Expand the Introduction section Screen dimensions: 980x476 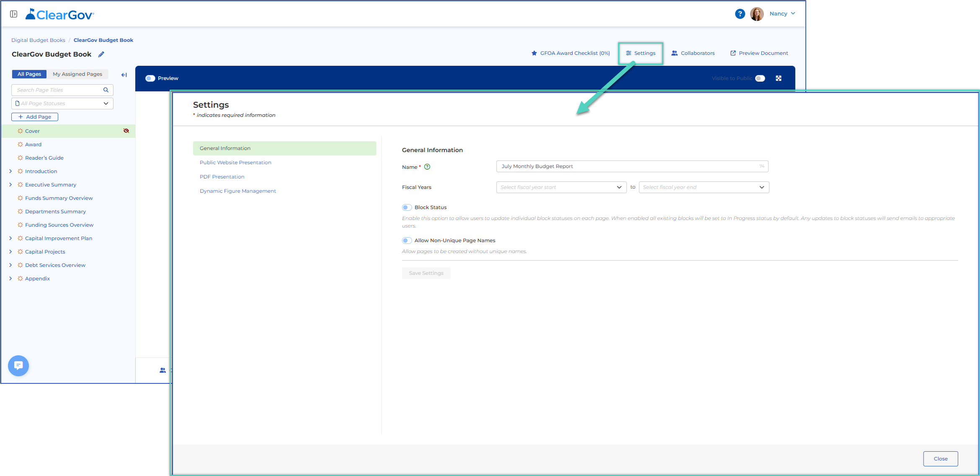[x=10, y=171]
